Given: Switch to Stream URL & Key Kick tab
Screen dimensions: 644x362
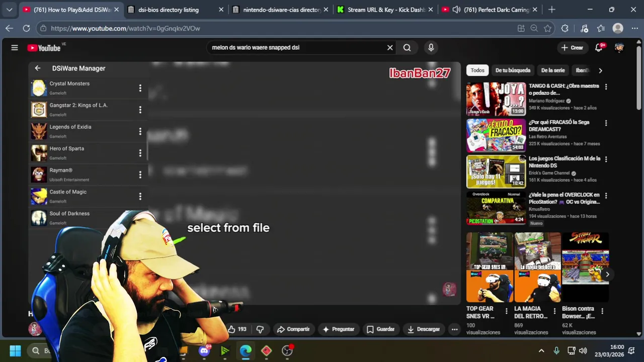Looking at the screenshot, I should [x=385, y=10].
